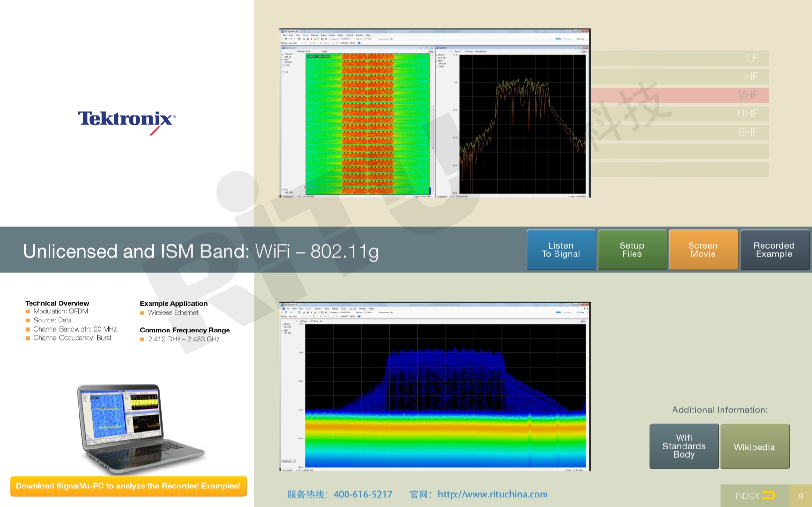Click the INDEX return arrow icon
Image resolution: width=812 pixels, height=507 pixels.
(x=768, y=496)
